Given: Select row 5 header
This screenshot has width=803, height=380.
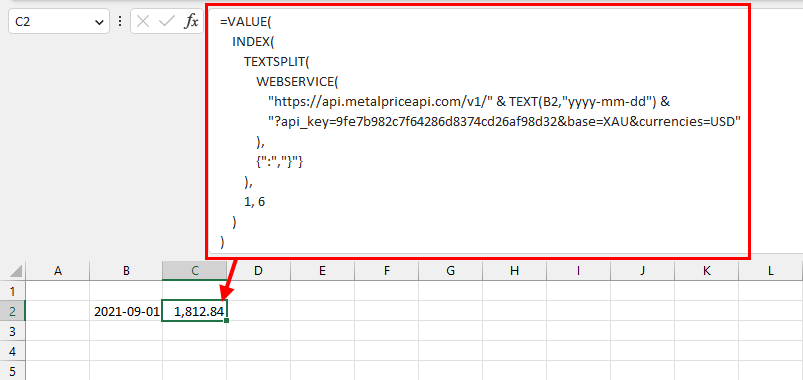Looking at the screenshot, I should (13, 371).
